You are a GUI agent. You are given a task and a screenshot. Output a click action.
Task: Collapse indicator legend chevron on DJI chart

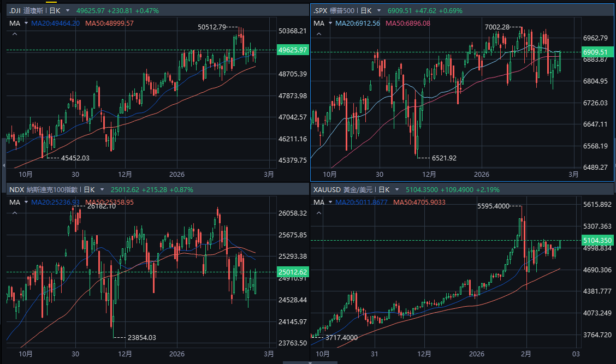click(14, 34)
